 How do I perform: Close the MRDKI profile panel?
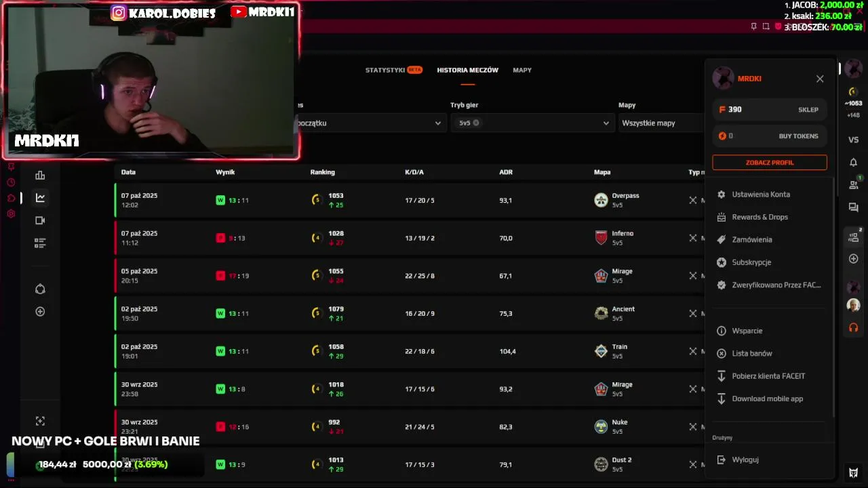coord(820,79)
